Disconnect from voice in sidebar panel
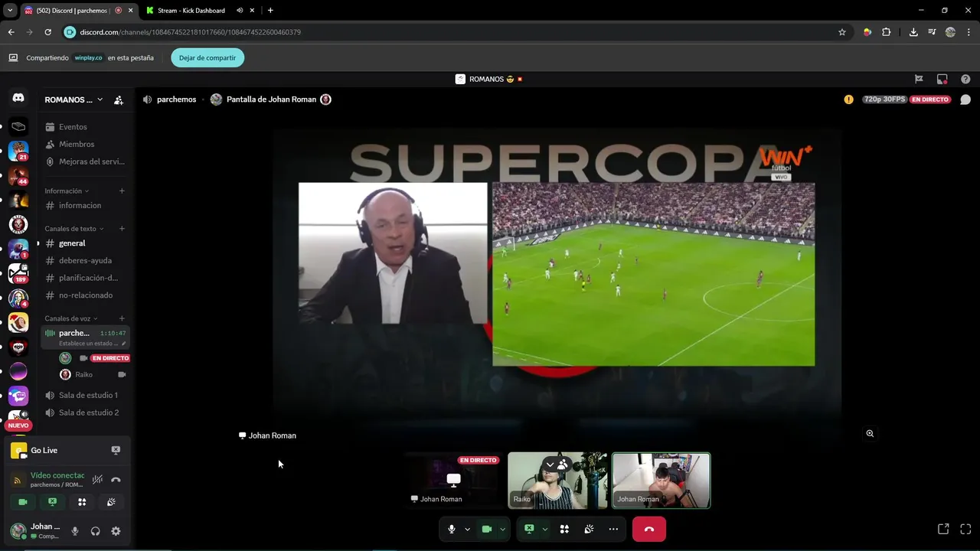The image size is (980, 551). [x=116, y=480]
